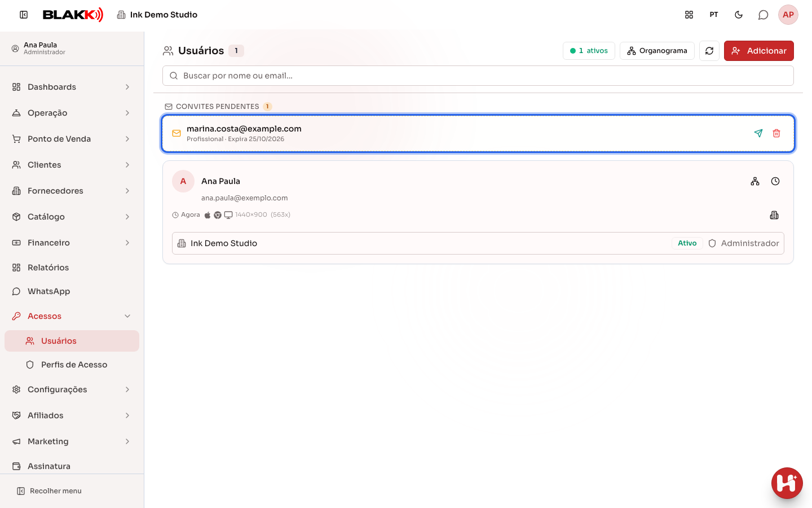Screen dimensions: 812x508
Task: Expand the Clientes menu
Action: click(x=72, y=165)
